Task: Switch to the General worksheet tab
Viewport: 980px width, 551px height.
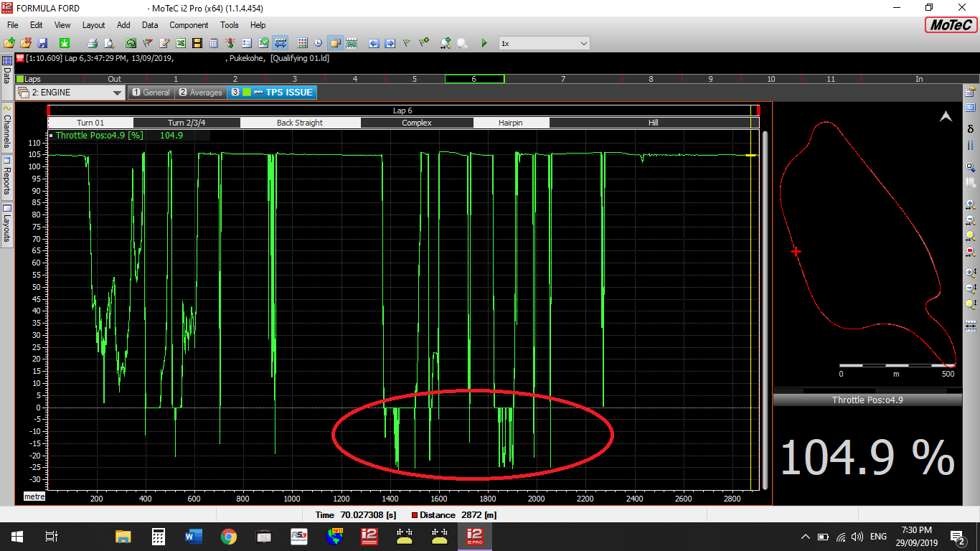Action: pos(151,93)
